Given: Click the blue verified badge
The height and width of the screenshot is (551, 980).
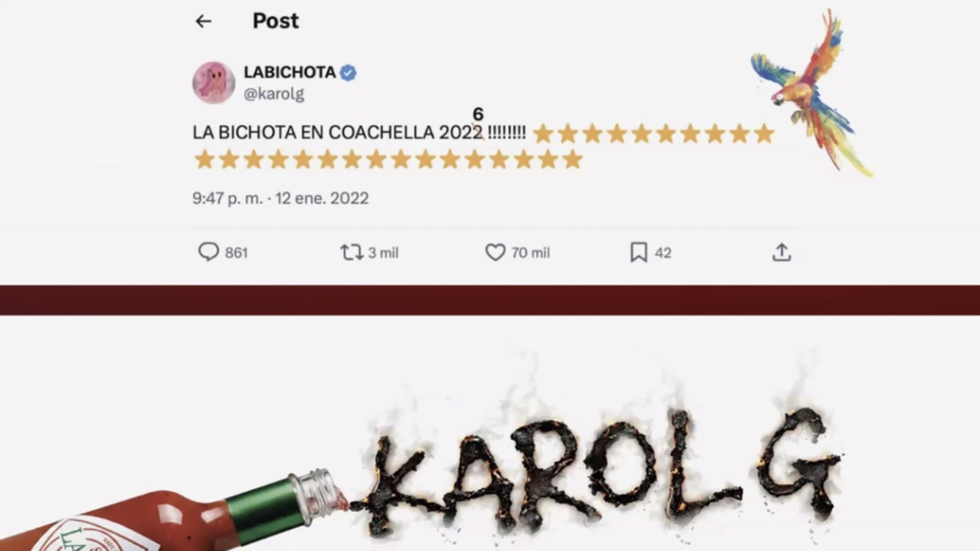Looking at the screenshot, I should 348,73.
